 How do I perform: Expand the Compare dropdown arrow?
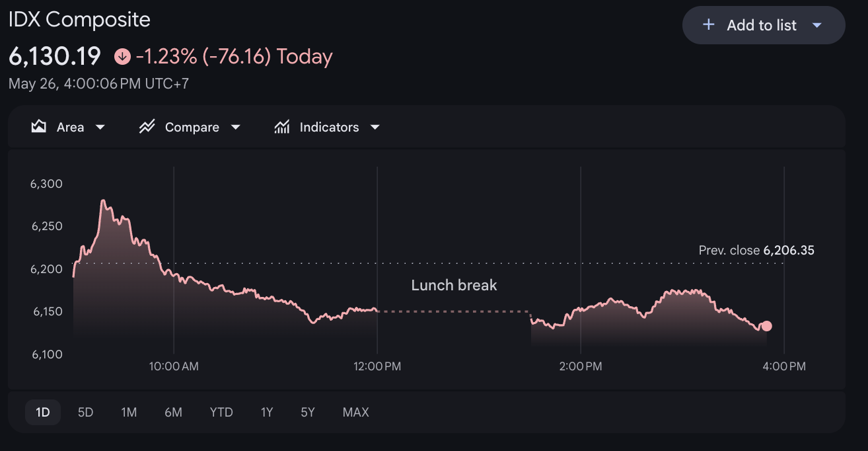coord(235,127)
